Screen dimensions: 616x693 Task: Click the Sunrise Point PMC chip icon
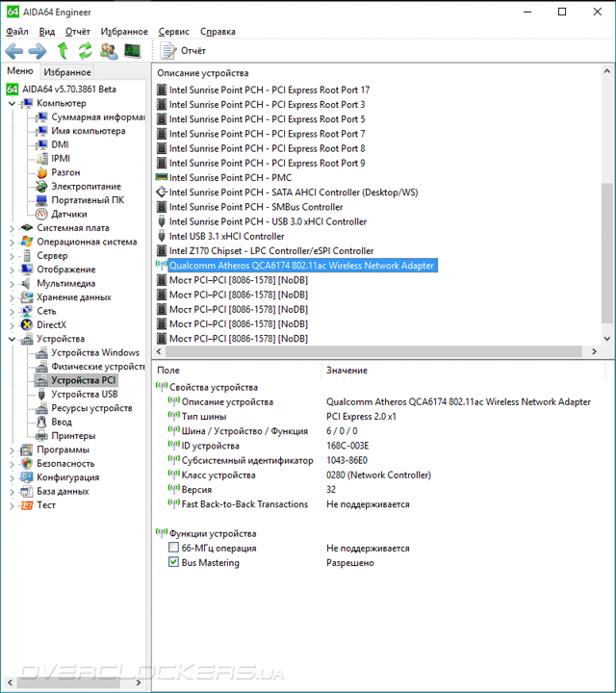tap(162, 177)
